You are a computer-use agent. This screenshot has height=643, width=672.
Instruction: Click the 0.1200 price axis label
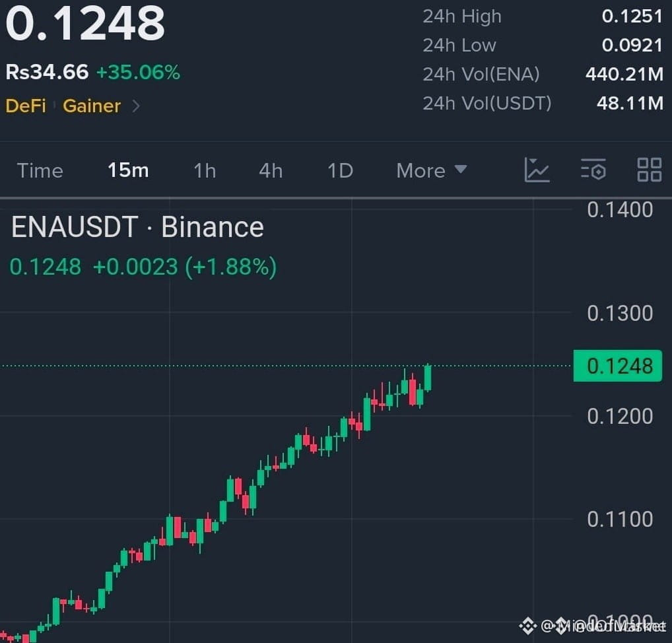pos(620,417)
